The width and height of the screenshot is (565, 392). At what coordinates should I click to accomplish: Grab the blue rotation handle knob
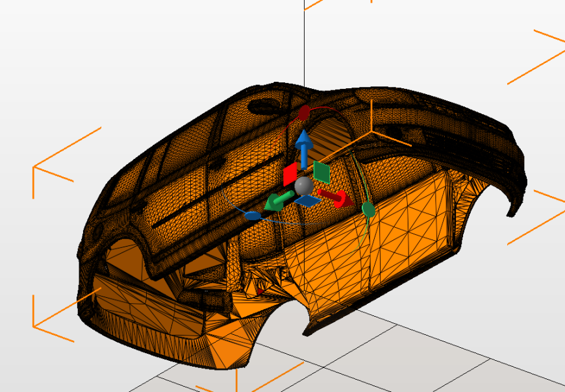coord(253,216)
